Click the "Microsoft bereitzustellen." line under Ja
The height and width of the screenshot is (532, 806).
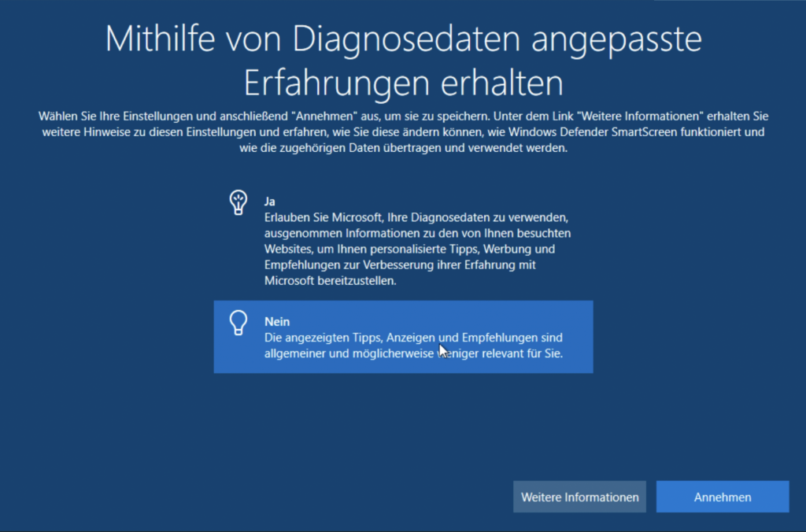pyautogui.click(x=329, y=281)
